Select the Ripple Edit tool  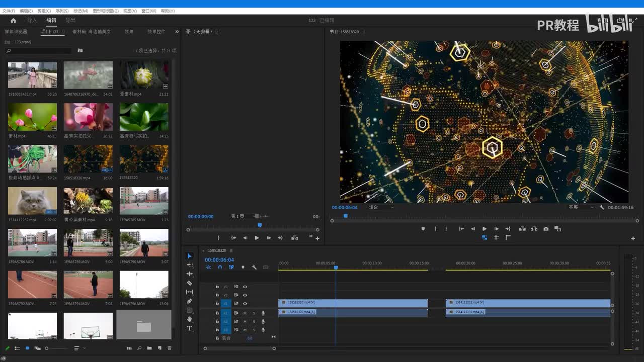190,274
